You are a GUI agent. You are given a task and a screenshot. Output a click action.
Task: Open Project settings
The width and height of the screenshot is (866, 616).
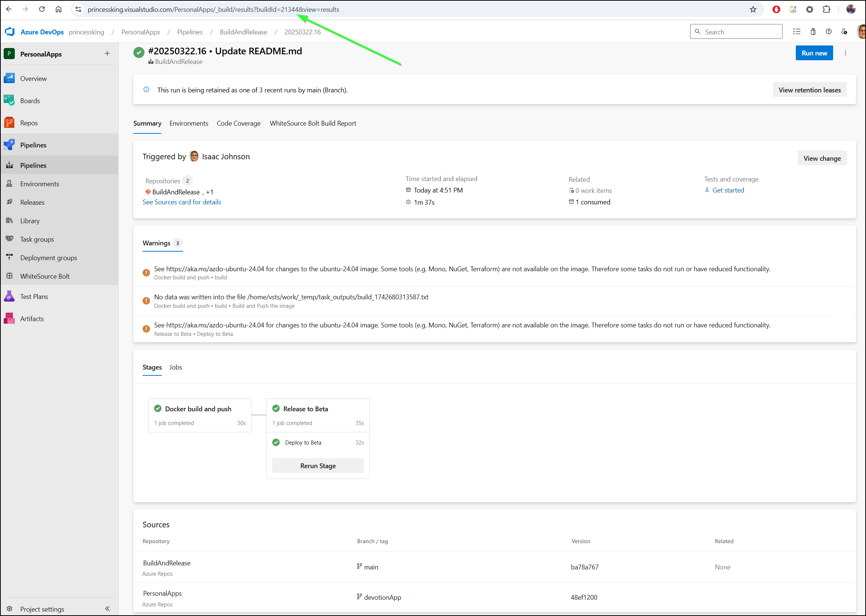42,609
